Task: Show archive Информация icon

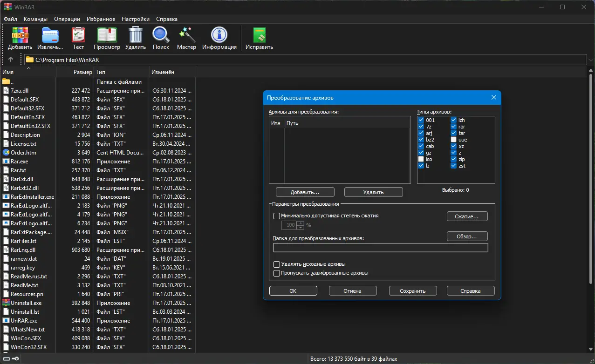Action: tap(219, 38)
